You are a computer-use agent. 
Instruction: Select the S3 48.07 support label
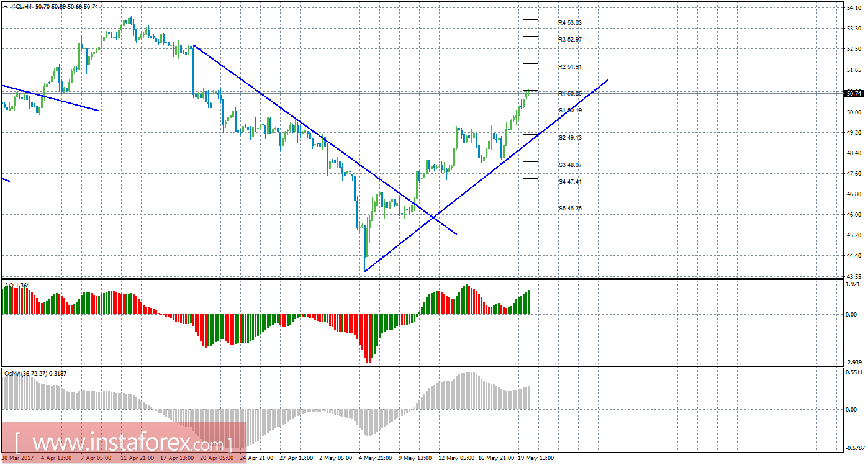point(569,165)
